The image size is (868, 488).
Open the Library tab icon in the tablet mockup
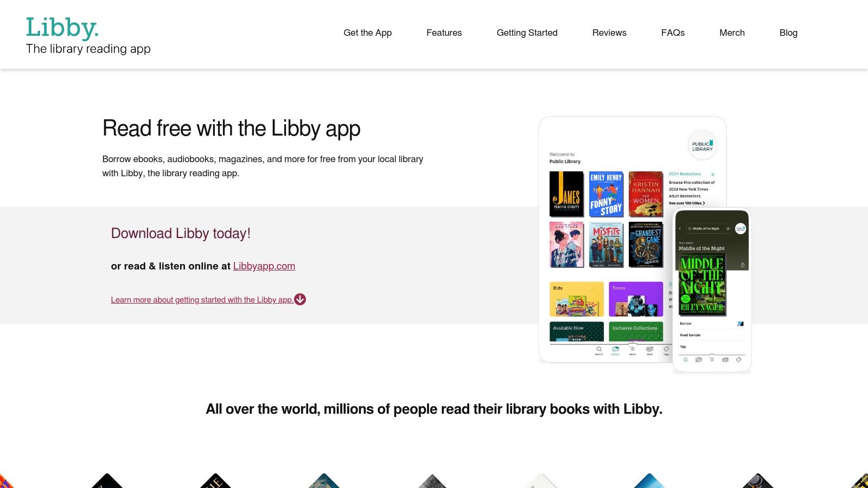[x=615, y=349]
